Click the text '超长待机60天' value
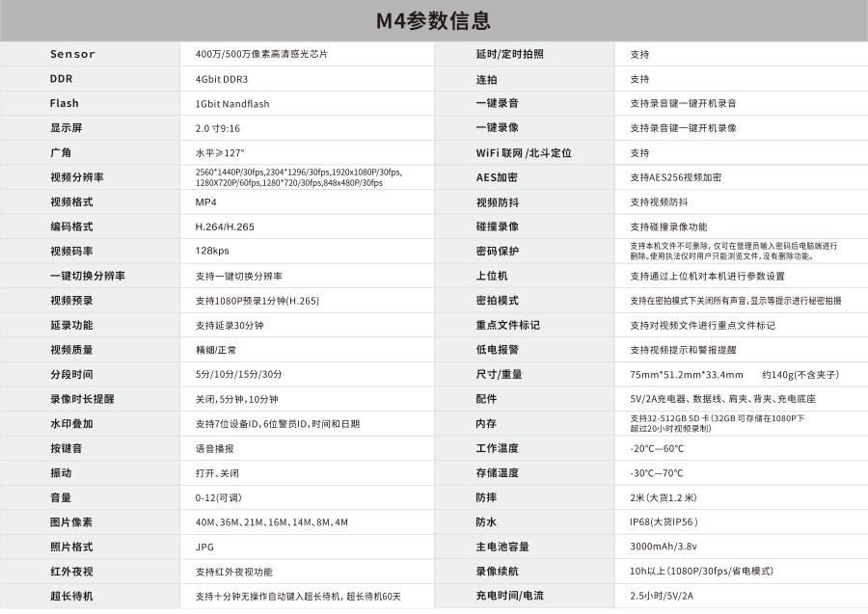This screenshot has width=868, height=614. [x=373, y=597]
